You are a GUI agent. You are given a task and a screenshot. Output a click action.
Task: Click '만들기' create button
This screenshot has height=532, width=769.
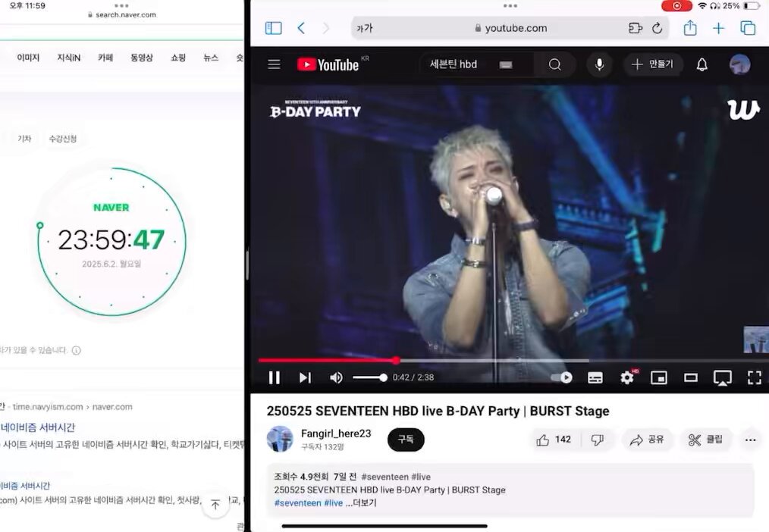coord(653,64)
